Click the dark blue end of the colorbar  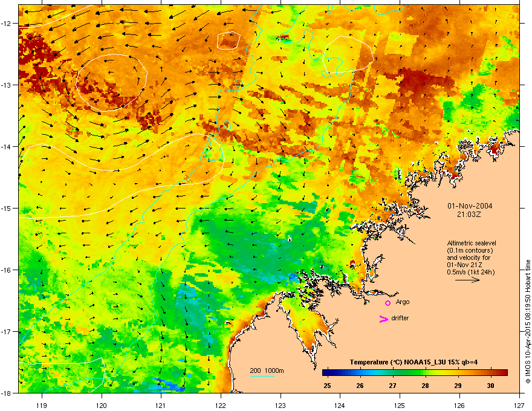[326, 373]
